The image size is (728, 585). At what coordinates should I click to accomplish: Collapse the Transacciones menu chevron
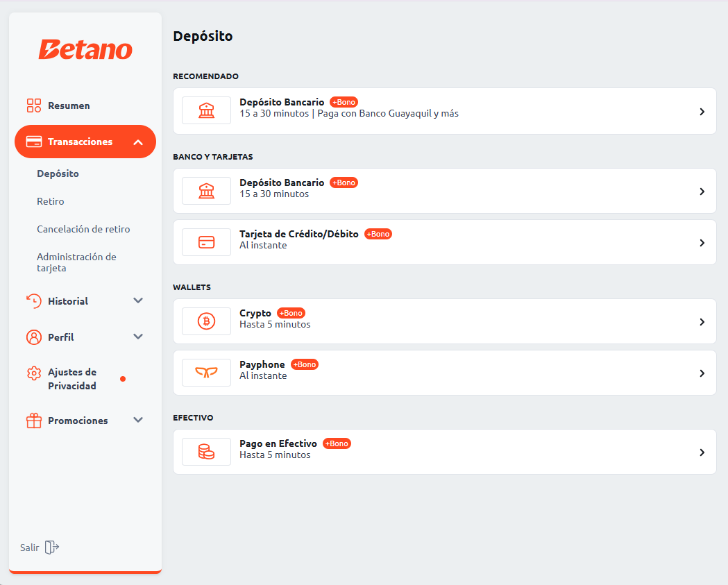pos(138,142)
